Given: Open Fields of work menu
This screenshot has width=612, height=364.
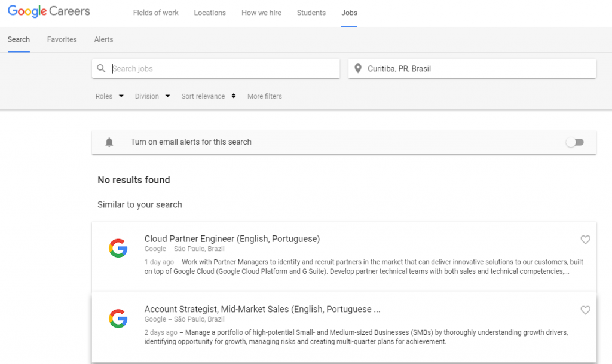Looking at the screenshot, I should 156,13.
